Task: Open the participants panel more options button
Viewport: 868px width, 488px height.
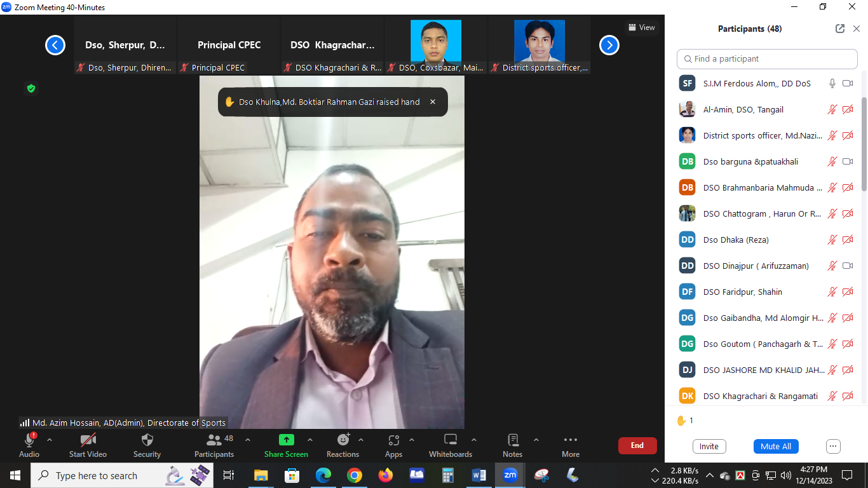Action: 834,446
